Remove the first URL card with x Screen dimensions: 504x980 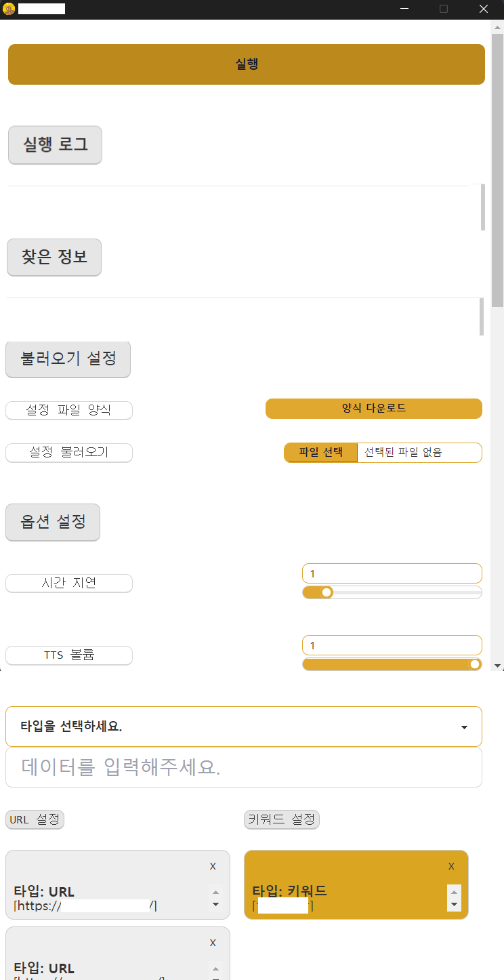(213, 866)
